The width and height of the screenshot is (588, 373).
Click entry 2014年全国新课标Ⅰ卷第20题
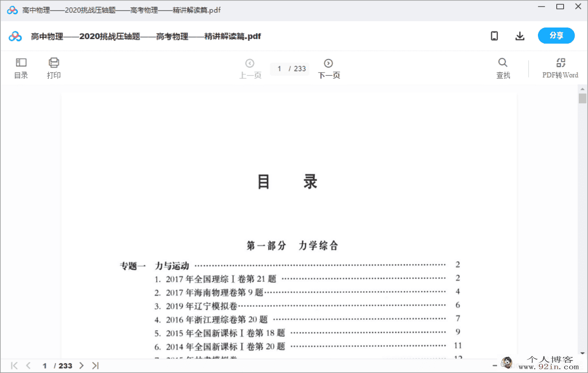click(220, 346)
